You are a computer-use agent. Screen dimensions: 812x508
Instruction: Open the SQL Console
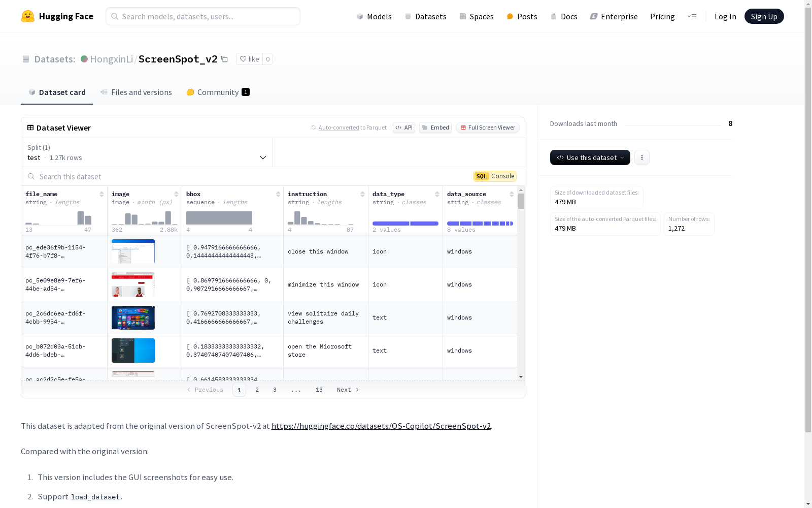pyautogui.click(x=495, y=176)
